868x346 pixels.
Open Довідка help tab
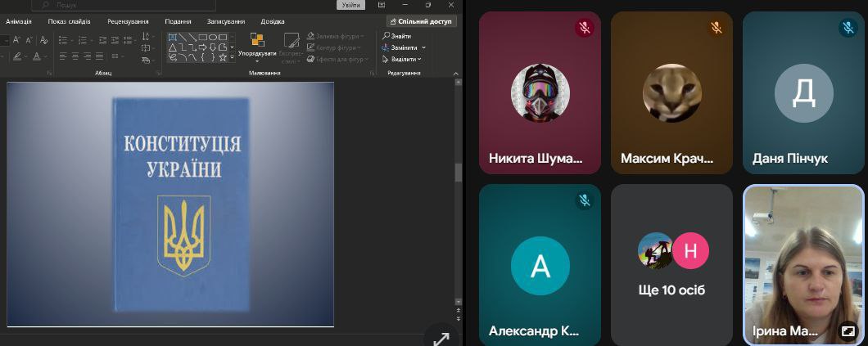[273, 21]
